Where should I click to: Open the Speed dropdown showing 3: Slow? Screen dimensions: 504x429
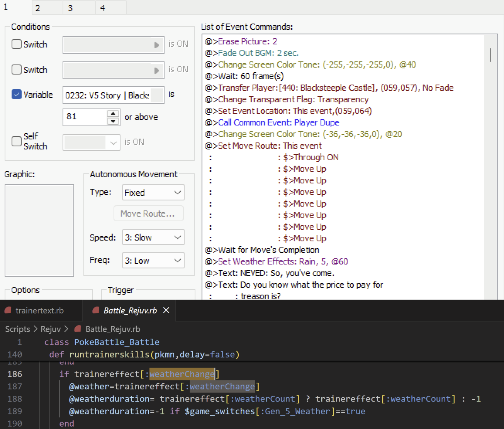(153, 237)
